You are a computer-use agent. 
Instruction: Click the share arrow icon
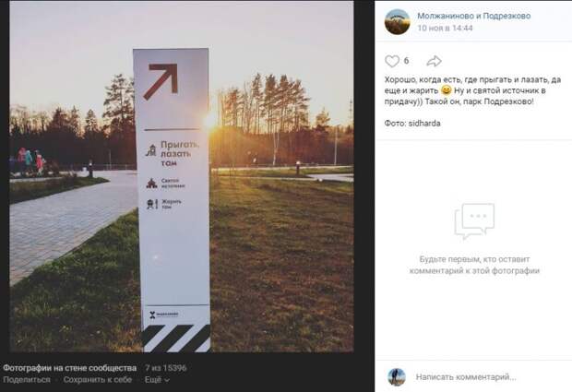coord(435,61)
